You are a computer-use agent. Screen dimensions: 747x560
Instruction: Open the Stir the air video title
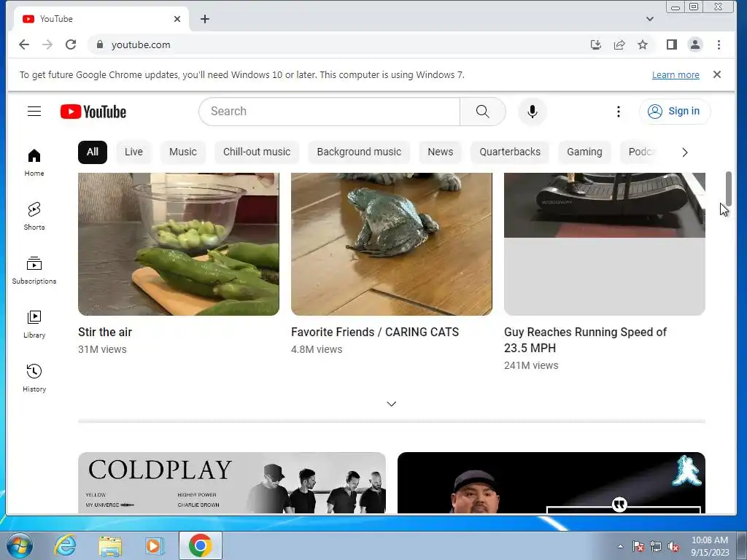tap(105, 332)
